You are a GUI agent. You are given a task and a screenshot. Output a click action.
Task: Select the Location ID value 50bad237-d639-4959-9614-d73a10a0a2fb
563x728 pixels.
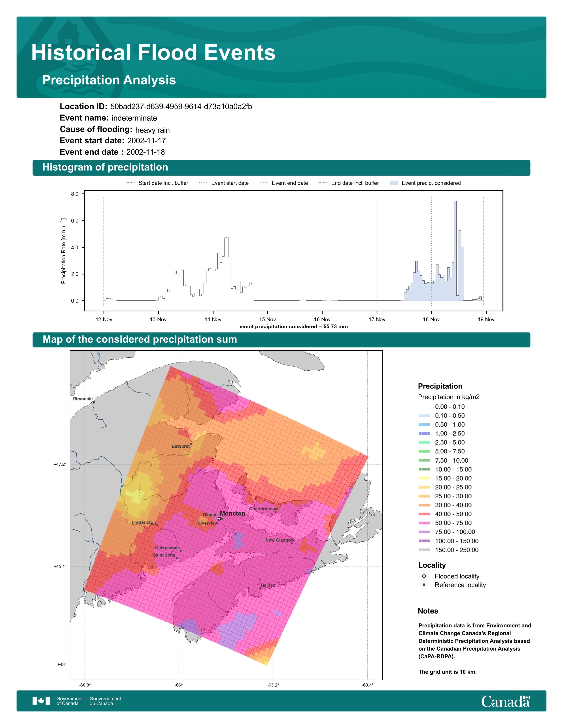click(x=181, y=107)
